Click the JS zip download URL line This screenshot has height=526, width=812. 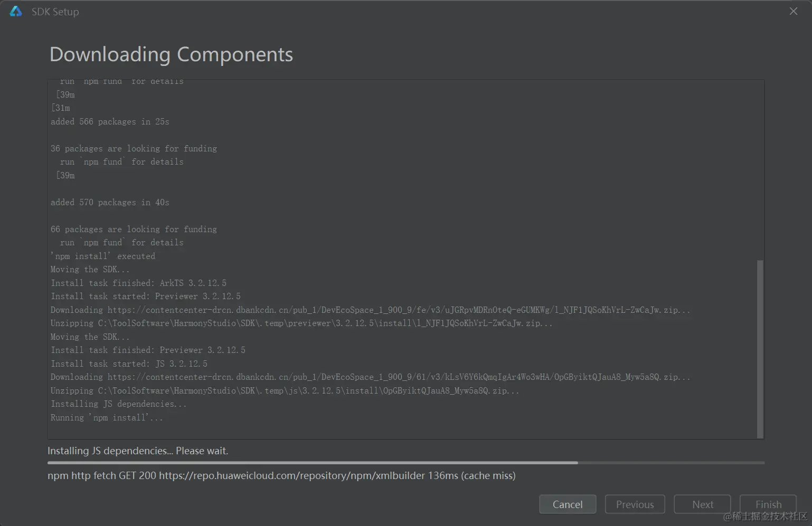pyautogui.click(x=370, y=377)
